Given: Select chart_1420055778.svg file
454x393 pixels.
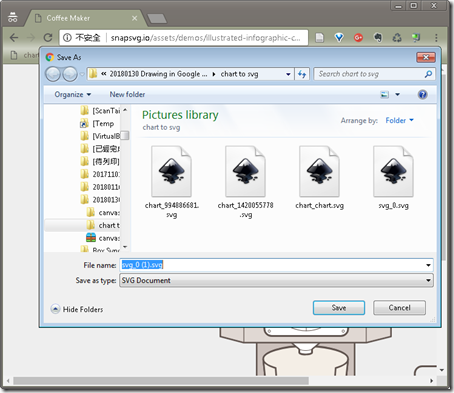Looking at the screenshot, I should click(x=246, y=182).
